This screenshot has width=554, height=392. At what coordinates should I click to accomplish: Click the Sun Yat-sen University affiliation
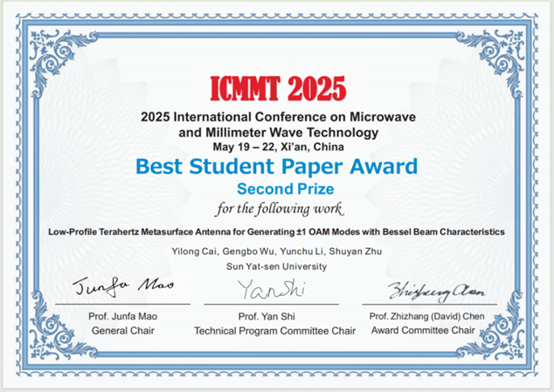coord(277,266)
